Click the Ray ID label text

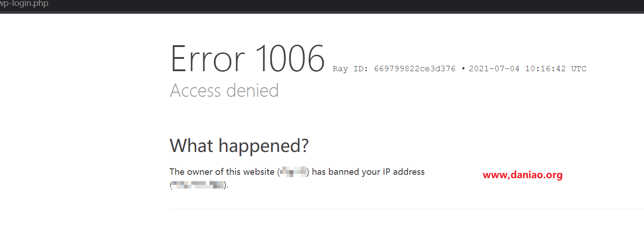(x=351, y=69)
